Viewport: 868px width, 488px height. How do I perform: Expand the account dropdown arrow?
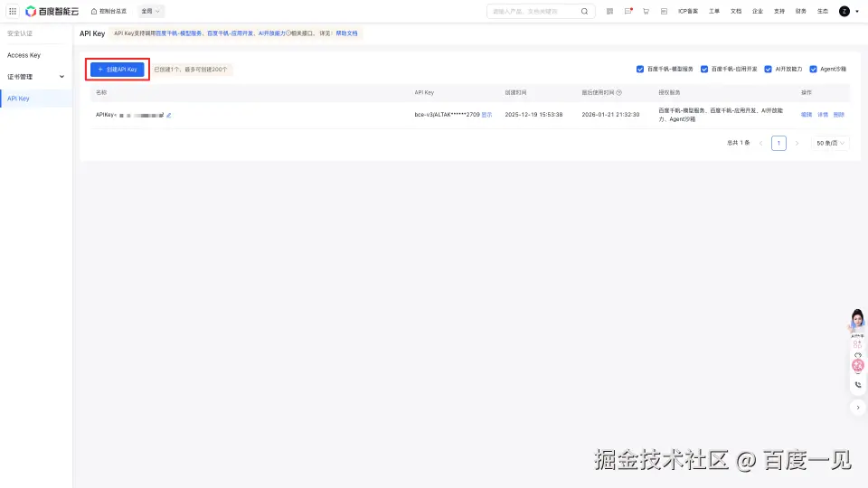click(857, 11)
